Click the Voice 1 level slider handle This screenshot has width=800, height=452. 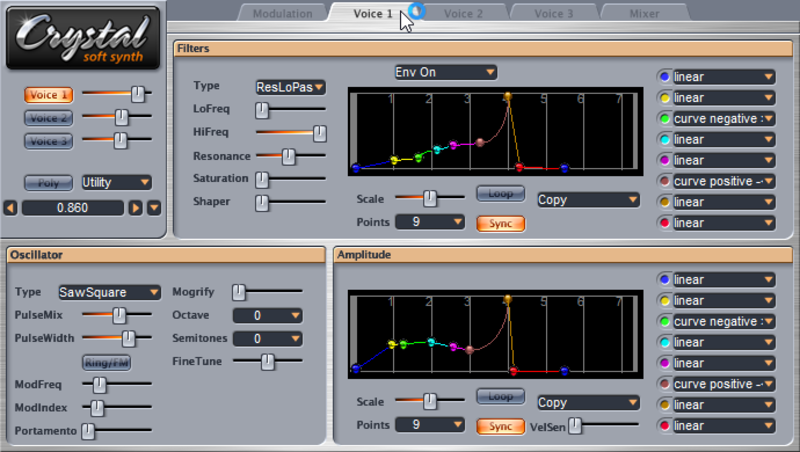point(138,94)
